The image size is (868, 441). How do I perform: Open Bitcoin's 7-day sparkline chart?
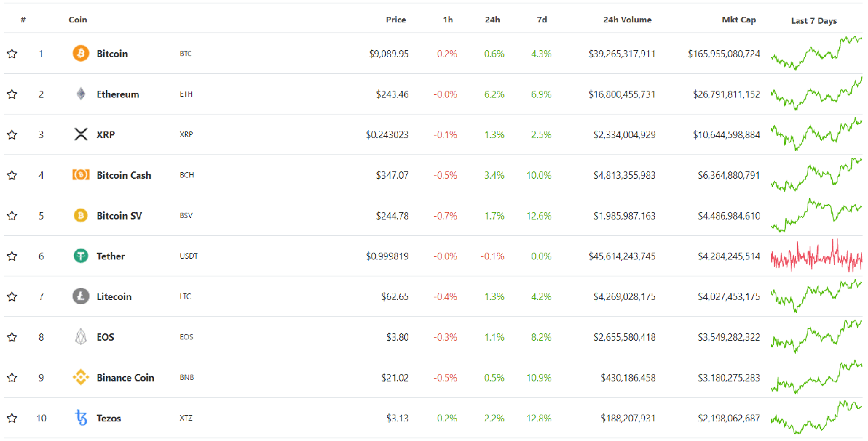tap(816, 53)
